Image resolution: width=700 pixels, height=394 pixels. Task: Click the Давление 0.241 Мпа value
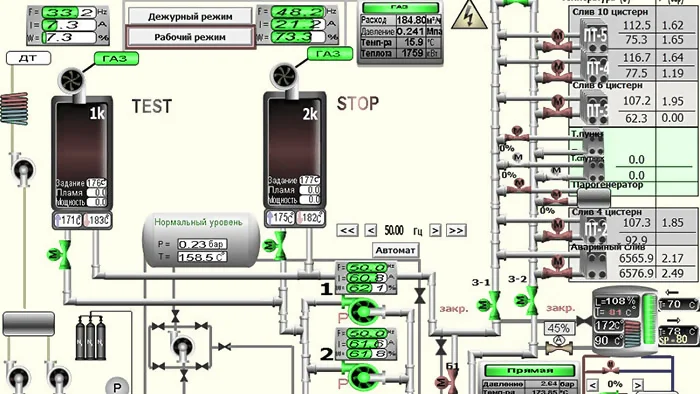410,31
